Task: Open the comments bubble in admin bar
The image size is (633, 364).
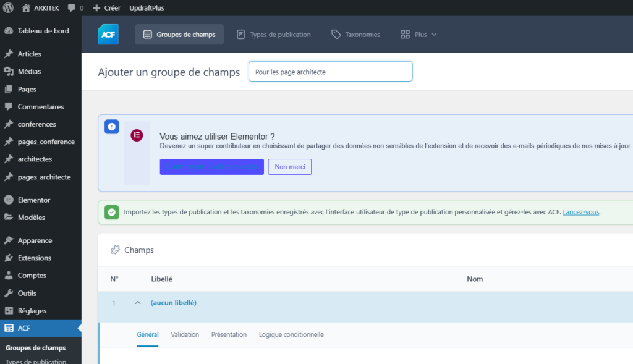Action: tap(75, 8)
